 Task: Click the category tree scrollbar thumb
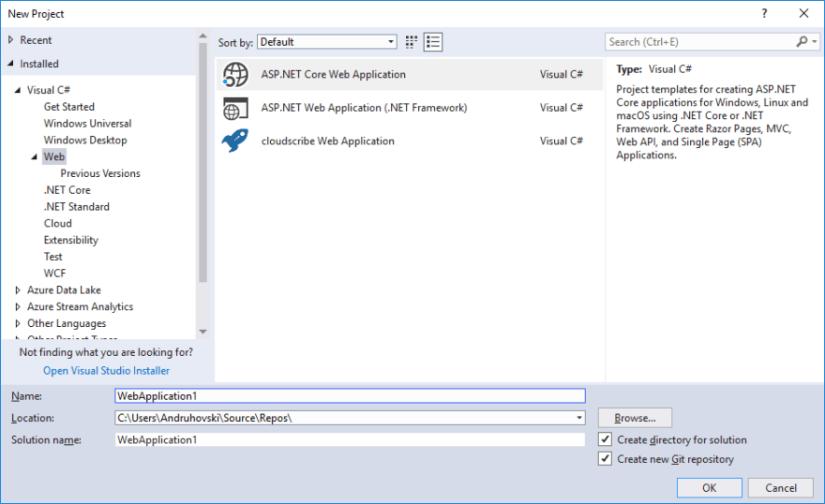[202, 162]
